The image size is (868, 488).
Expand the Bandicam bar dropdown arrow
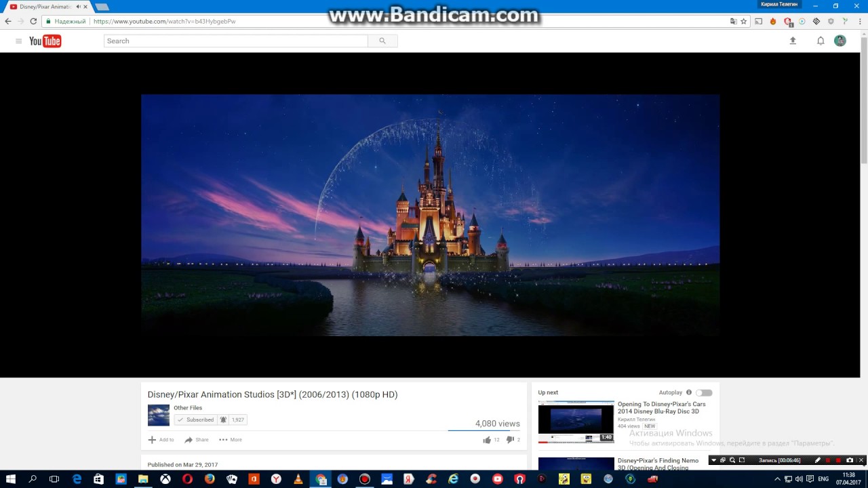coord(713,460)
